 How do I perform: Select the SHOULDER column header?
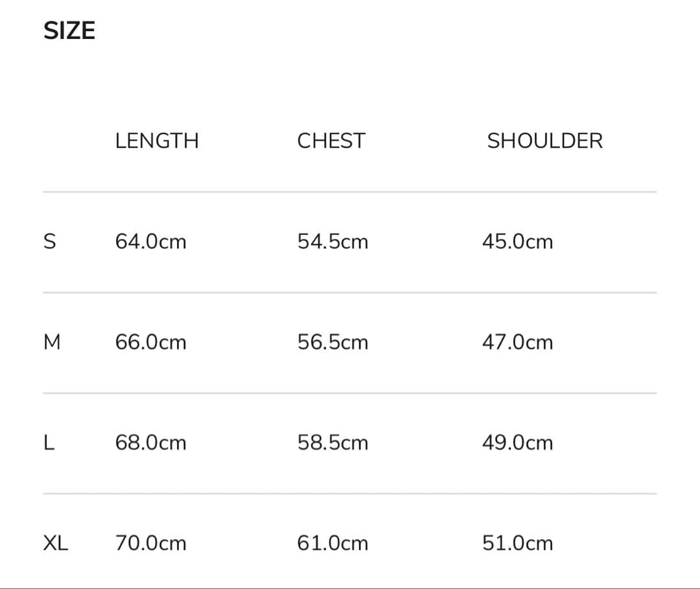point(544,141)
